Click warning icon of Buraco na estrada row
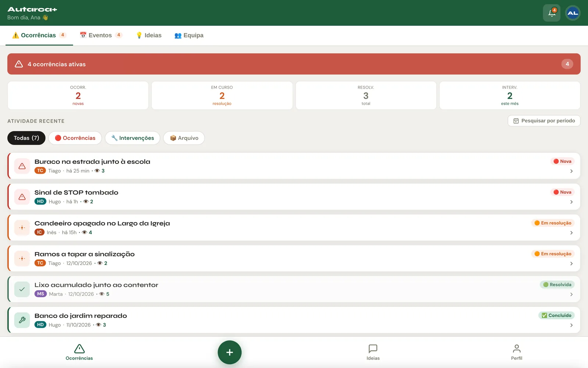Viewport: 588px width, 368px height. point(22,166)
